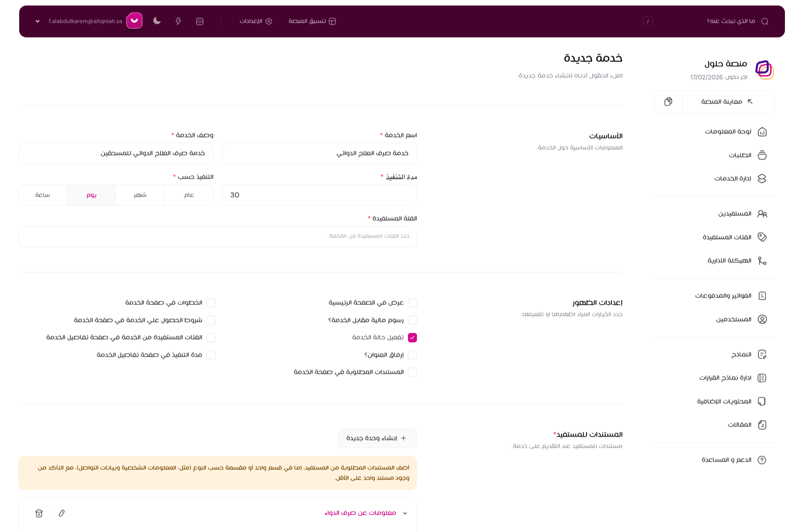The image size is (798, 532).
Task: Click the lightning icon in the top bar
Action: 178,21
